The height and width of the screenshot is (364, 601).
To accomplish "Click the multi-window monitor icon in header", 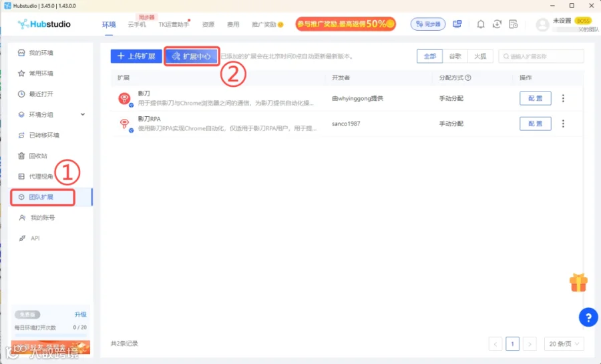I will pos(457,24).
